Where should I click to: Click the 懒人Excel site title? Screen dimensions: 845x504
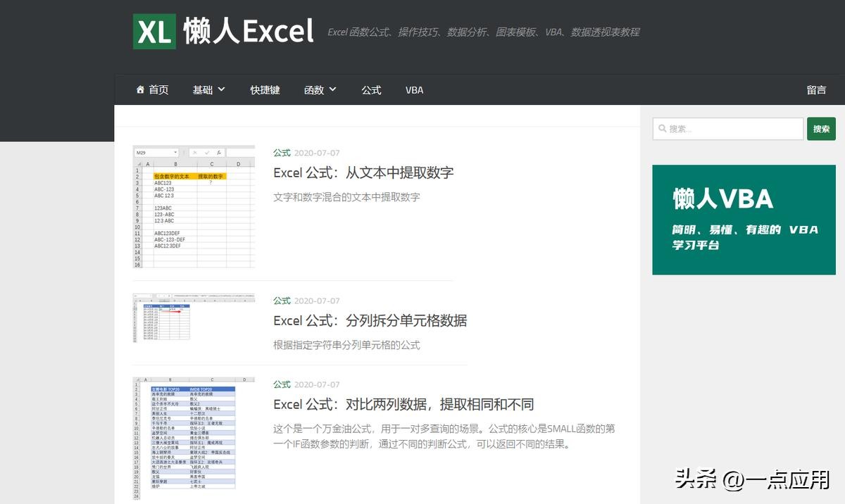[x=248, y=32]
